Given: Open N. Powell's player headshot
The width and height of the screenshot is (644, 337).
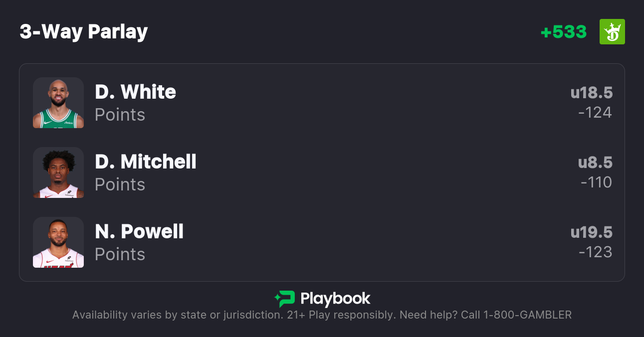Looking at the screenshot, I should (x=58, y=242).
